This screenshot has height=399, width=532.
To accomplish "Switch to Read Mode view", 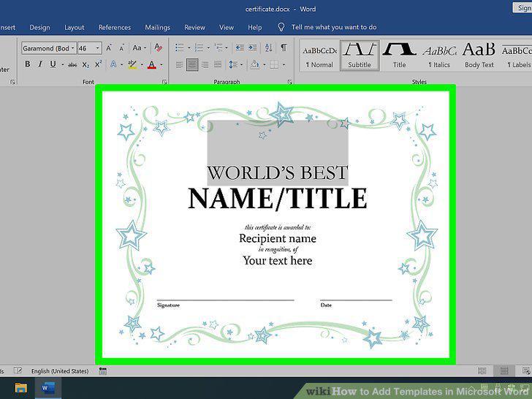I will [x=482, y=370].
